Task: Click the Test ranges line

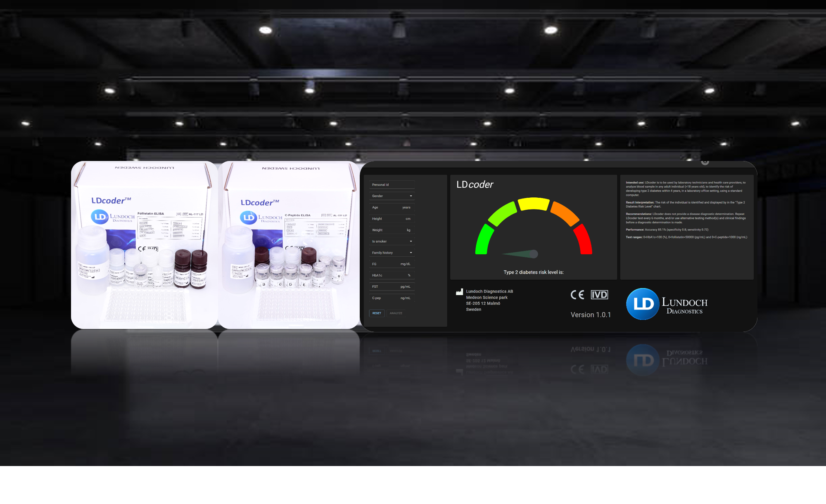Action: click(686, 237)
